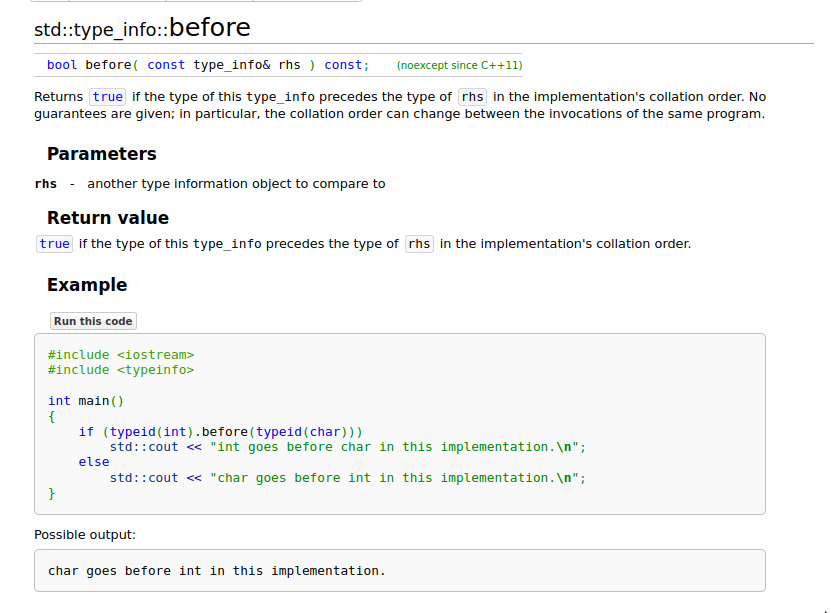
Task: Click the int main() line in code
Action: point(86,401)
